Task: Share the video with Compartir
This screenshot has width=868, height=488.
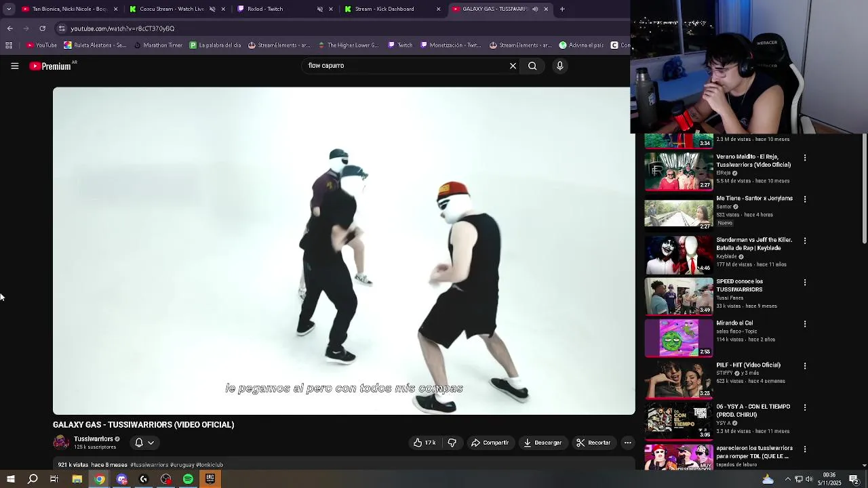Action: point(490,443)
